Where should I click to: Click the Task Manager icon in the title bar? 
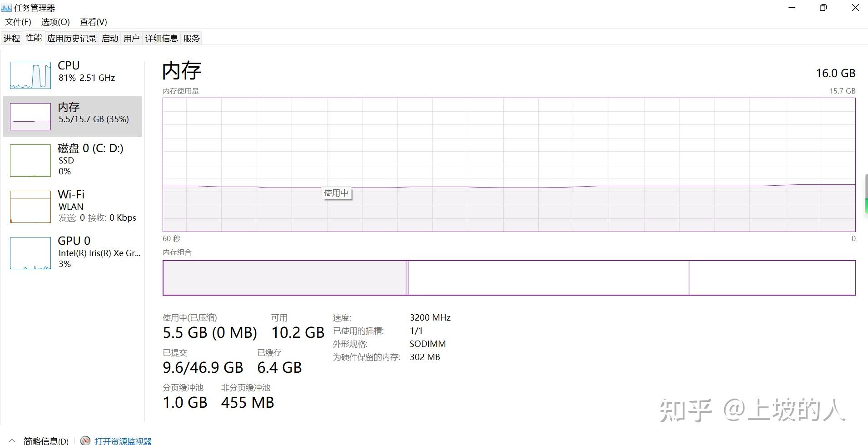(6, 7)
